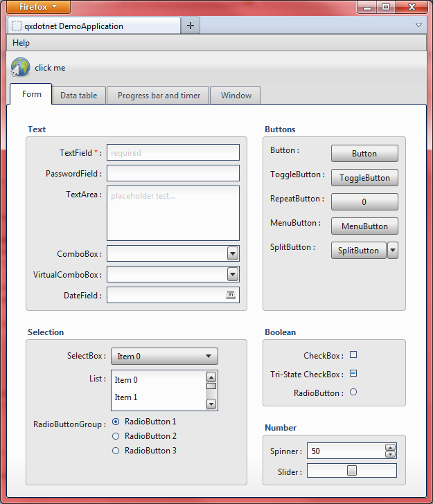Click inside the ComboBox text field
433x504 pixels.
(x=167, y=253)
